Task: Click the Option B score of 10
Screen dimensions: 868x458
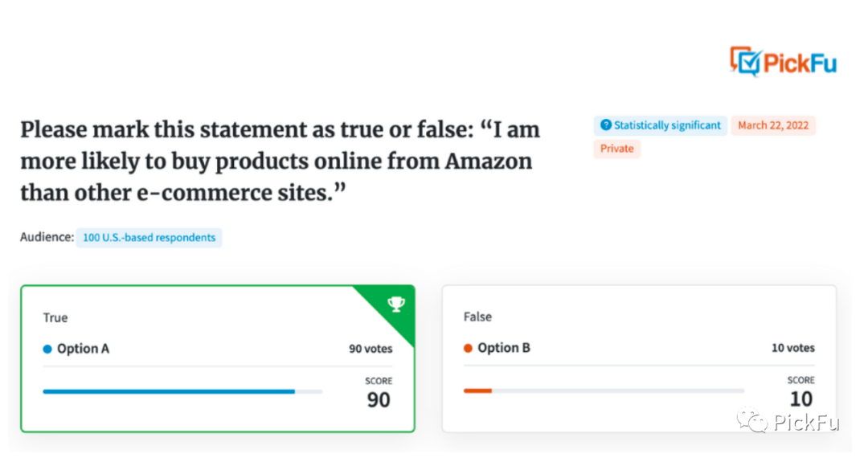Action: [800, 399]
